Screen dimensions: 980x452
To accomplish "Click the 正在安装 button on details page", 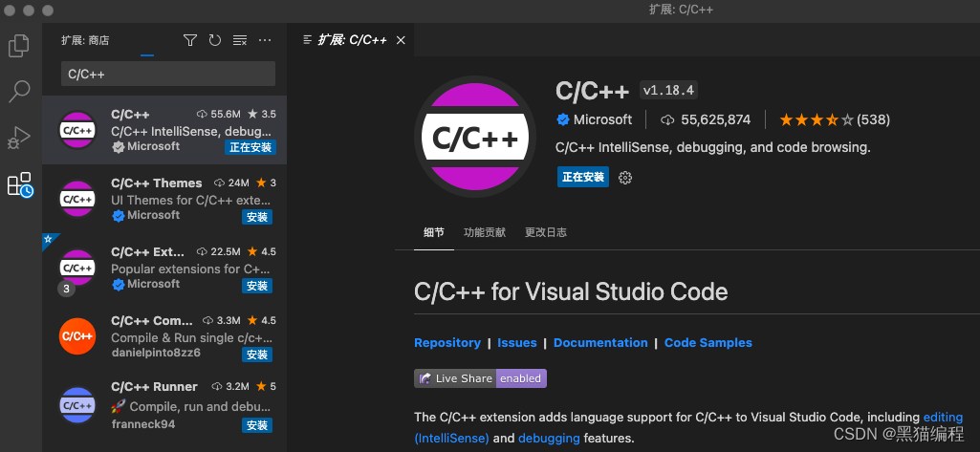I will tap(583, 178).
